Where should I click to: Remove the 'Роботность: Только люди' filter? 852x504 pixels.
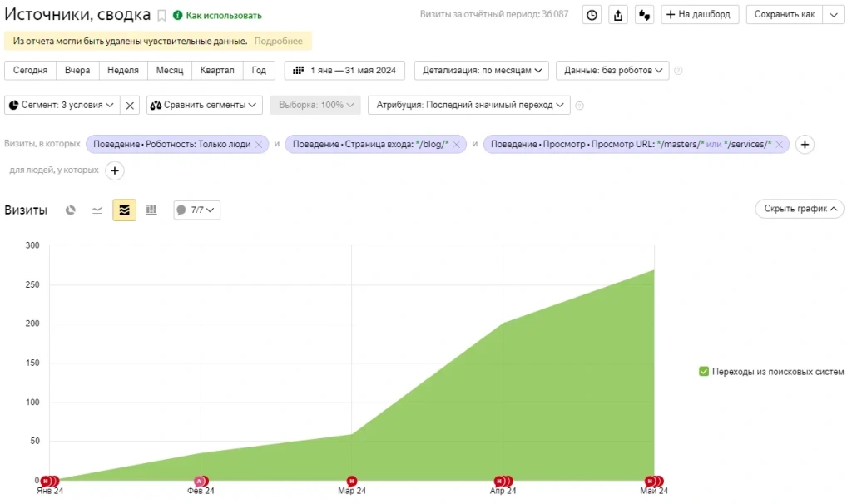click(258, 144)
